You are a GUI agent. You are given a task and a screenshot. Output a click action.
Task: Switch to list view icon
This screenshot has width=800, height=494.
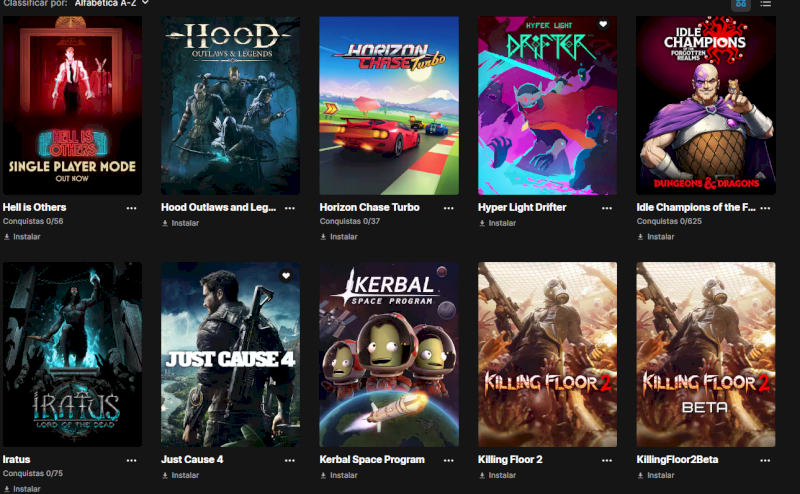click(765, 4)
